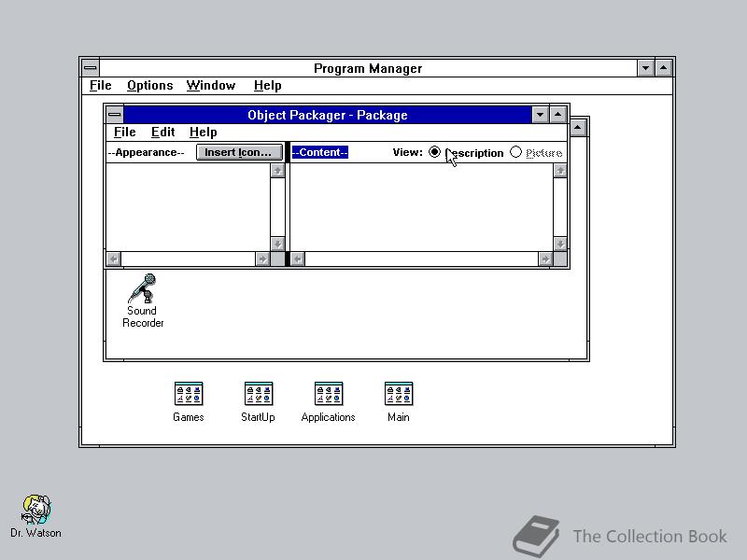Open Program Manager control menu box

(91, 68)
